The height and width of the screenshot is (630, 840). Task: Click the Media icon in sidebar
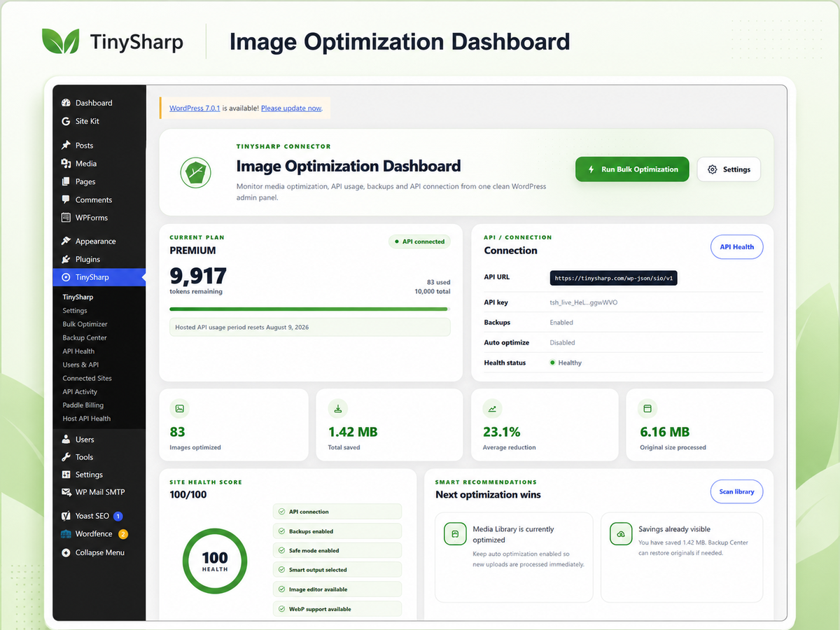(x=66, y=163)
